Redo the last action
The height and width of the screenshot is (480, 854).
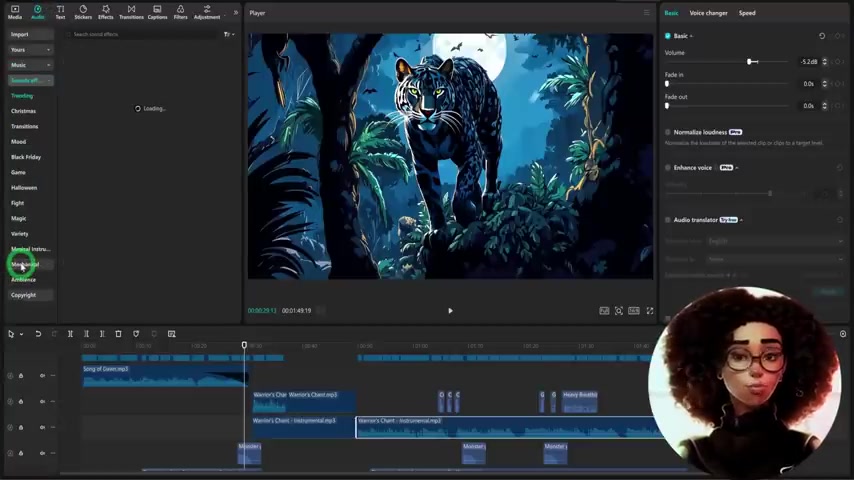54,334
